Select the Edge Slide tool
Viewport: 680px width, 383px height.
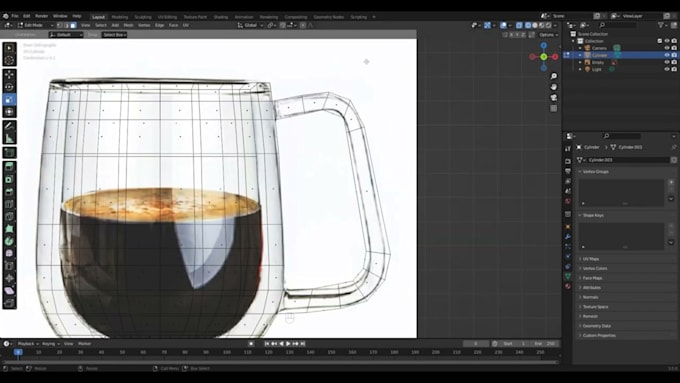coord(9,266)
